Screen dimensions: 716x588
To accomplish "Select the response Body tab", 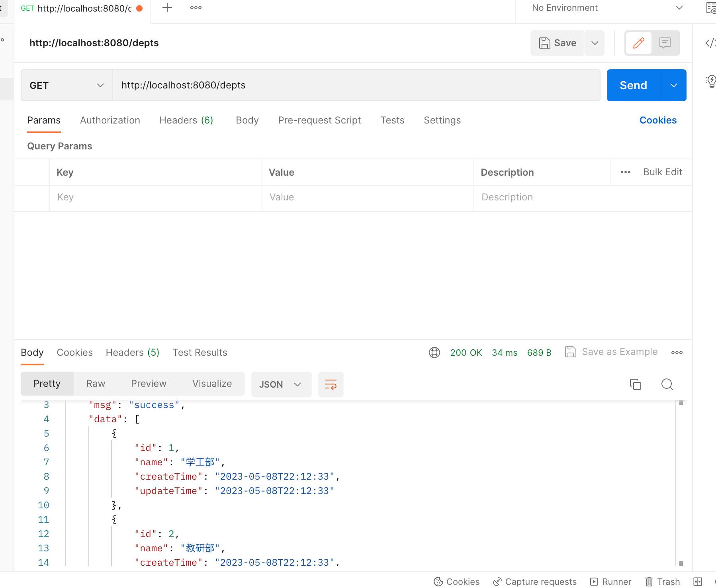I will tap(32, 353).
